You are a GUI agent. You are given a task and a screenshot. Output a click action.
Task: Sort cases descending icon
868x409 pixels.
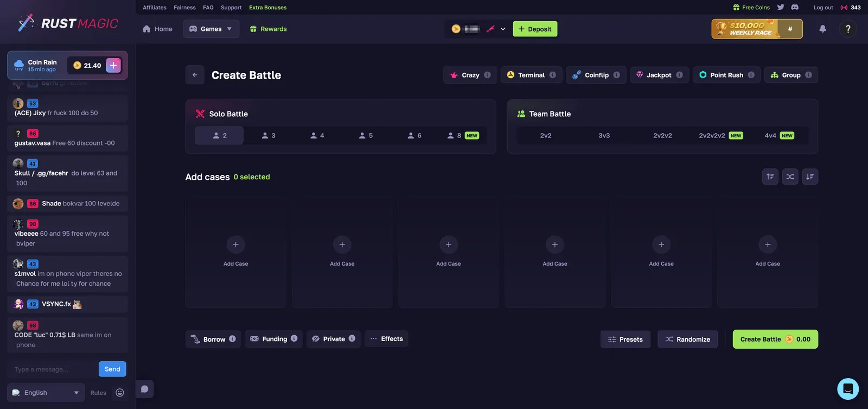click(810, 177)
